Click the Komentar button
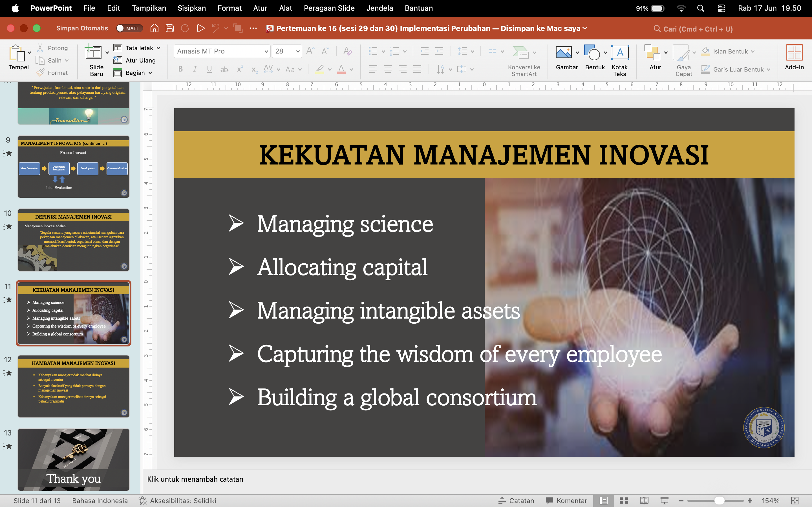The height and width of the screenshot is (507, 812). [x=566, y=501]
